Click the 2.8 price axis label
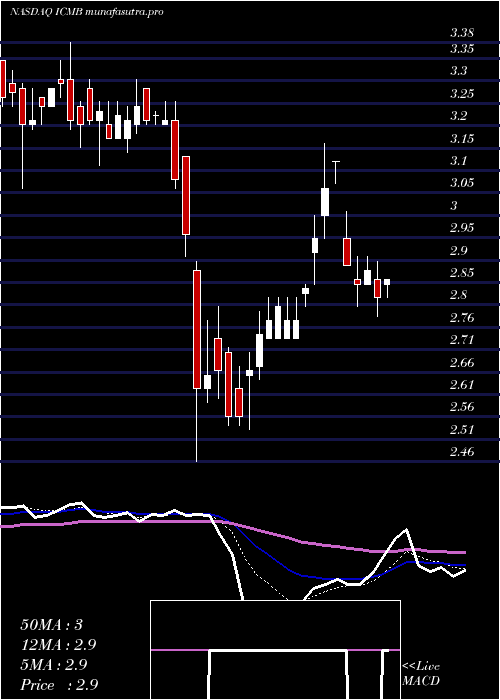Image resolution: width=500 pixels, height=700 pixels. click(458, 295)
